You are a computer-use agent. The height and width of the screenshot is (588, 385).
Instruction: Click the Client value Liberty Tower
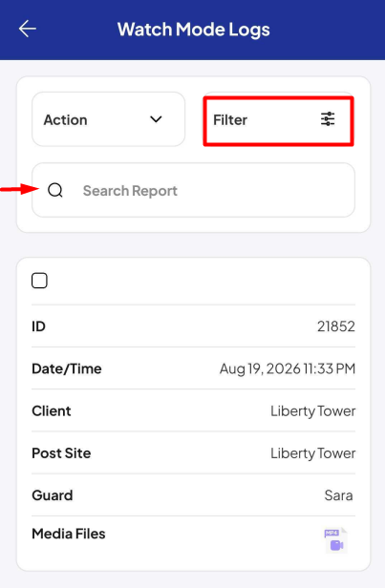(x=313, y=411)
